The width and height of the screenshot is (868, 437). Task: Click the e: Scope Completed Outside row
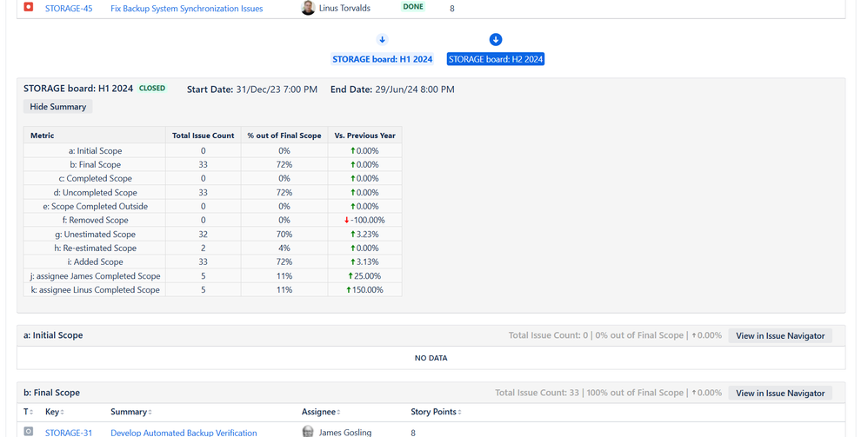pyautogui.click(x=212, y=206)
